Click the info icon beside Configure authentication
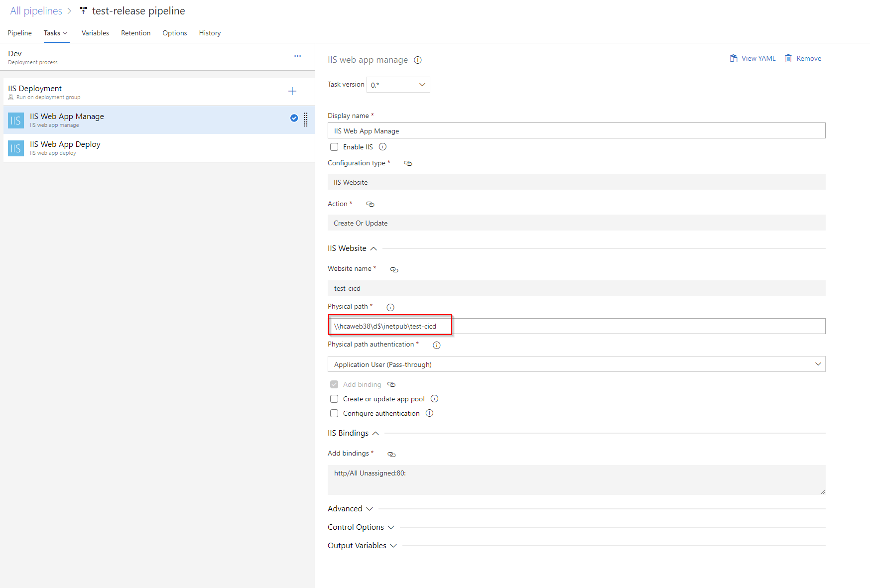Screen dimensions: 870x588 (x=429, y=413)
